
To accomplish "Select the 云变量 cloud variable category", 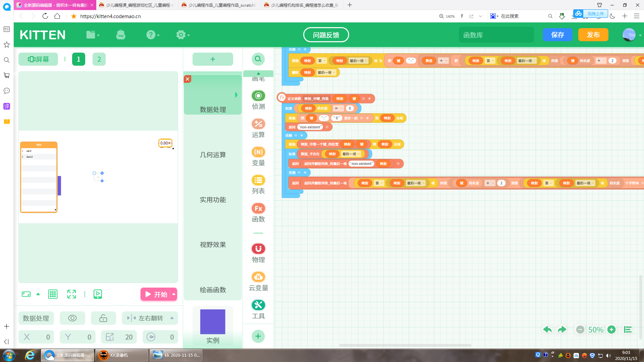I will click(258, 282).
